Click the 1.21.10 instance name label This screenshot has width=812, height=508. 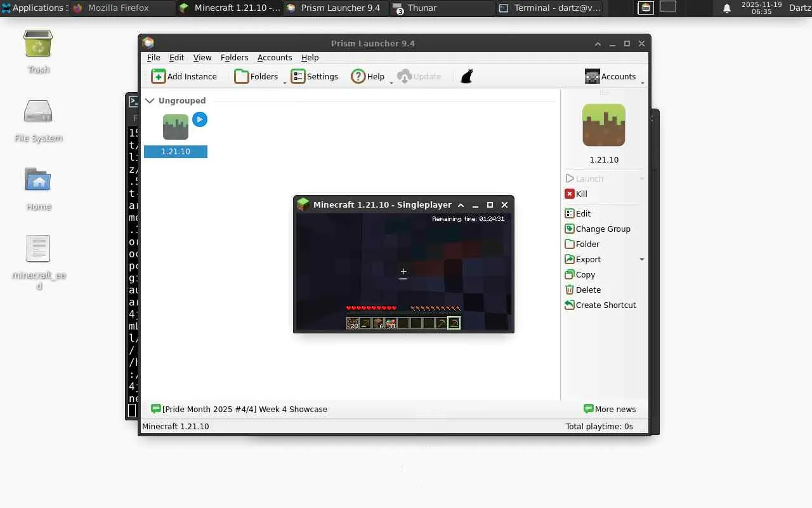[x=176, y=152]
